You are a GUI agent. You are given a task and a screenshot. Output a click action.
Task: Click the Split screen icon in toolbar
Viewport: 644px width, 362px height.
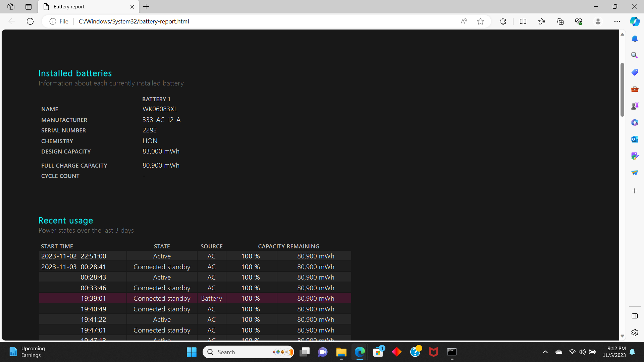[523, 21]
